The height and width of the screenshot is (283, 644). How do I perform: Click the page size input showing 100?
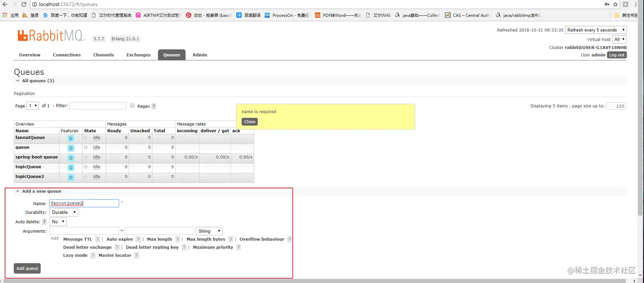click(616, 106)
